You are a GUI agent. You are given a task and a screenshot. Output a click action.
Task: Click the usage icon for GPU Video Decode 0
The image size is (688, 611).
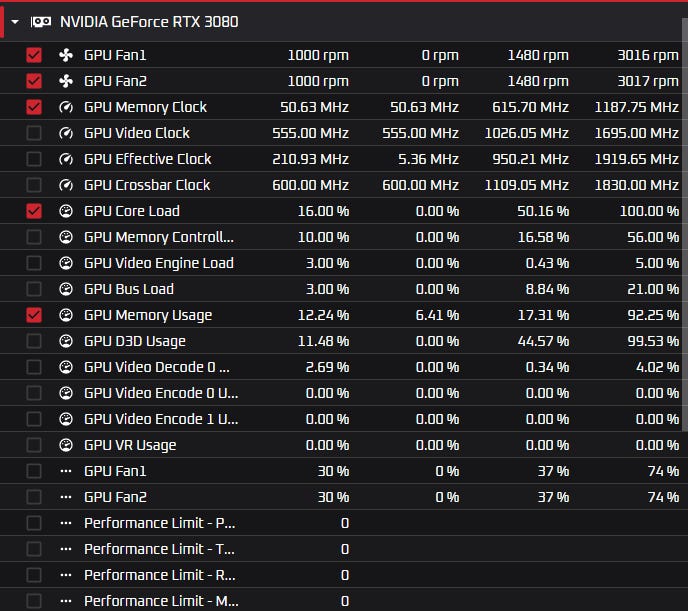(x=66, y=367)
